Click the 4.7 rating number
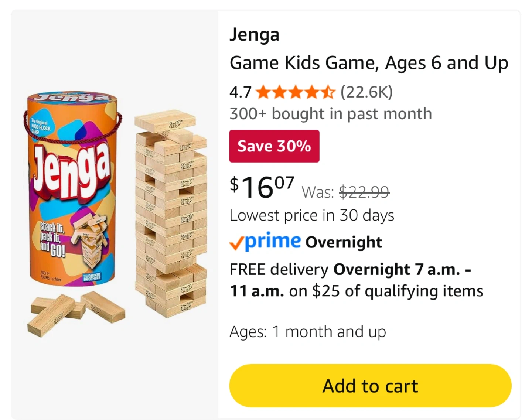The width and height of the screenshot is (532, 420). tap(240, 92)
